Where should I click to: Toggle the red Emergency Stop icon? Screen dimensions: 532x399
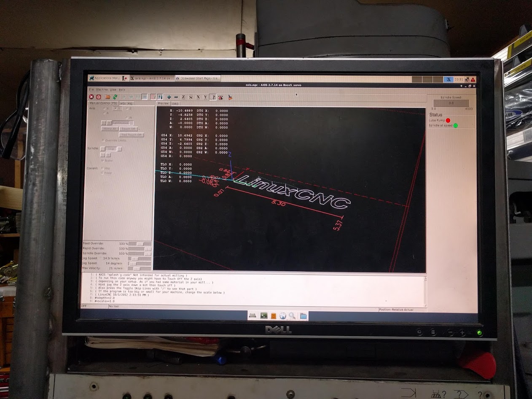[x=91, y=97]
